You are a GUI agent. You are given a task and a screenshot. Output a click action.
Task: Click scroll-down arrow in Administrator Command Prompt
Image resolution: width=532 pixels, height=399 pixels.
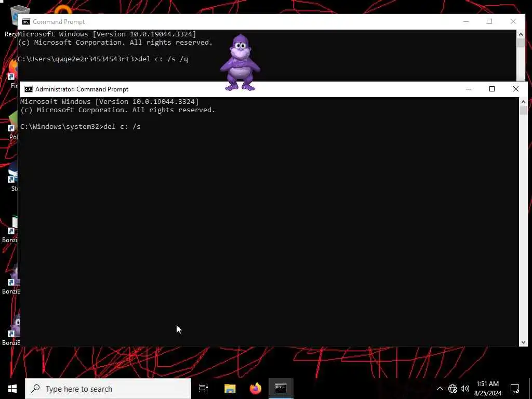click(x=523, y=342)
